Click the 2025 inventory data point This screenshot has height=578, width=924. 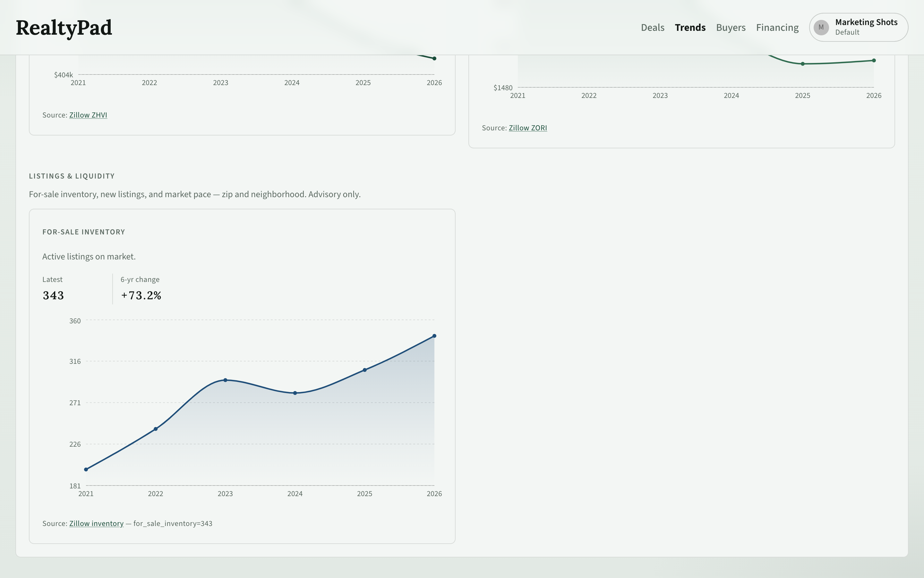coord(365,370)
